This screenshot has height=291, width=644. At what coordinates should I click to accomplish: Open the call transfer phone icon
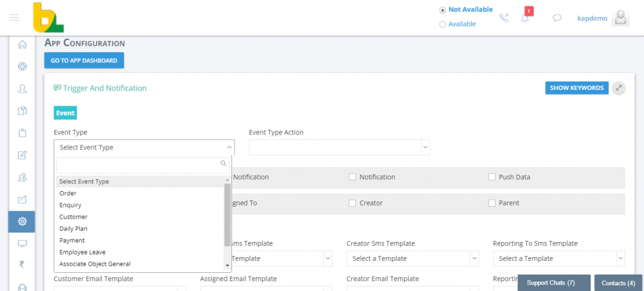pos(504,18)
